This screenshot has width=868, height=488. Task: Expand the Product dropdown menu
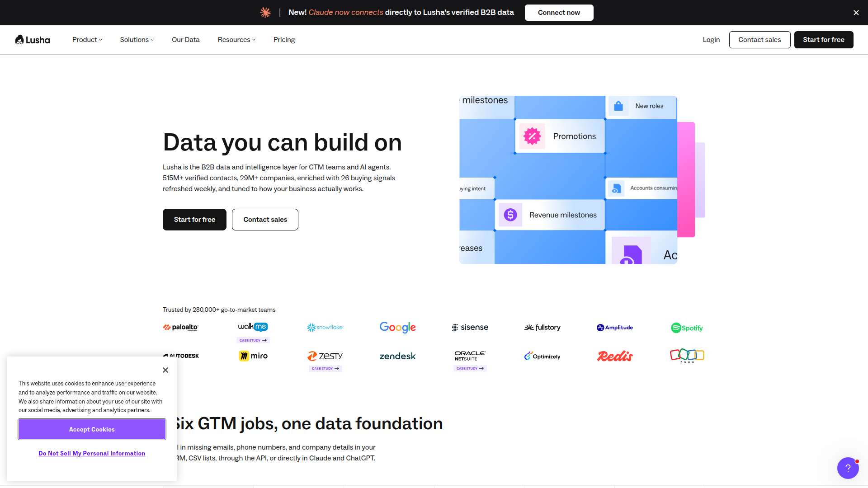point(87,40)
